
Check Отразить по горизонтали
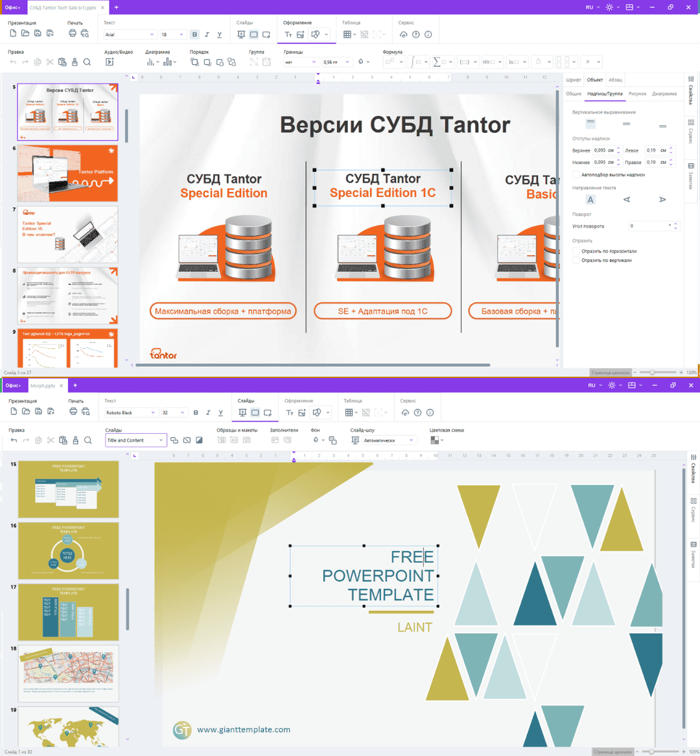576,251
